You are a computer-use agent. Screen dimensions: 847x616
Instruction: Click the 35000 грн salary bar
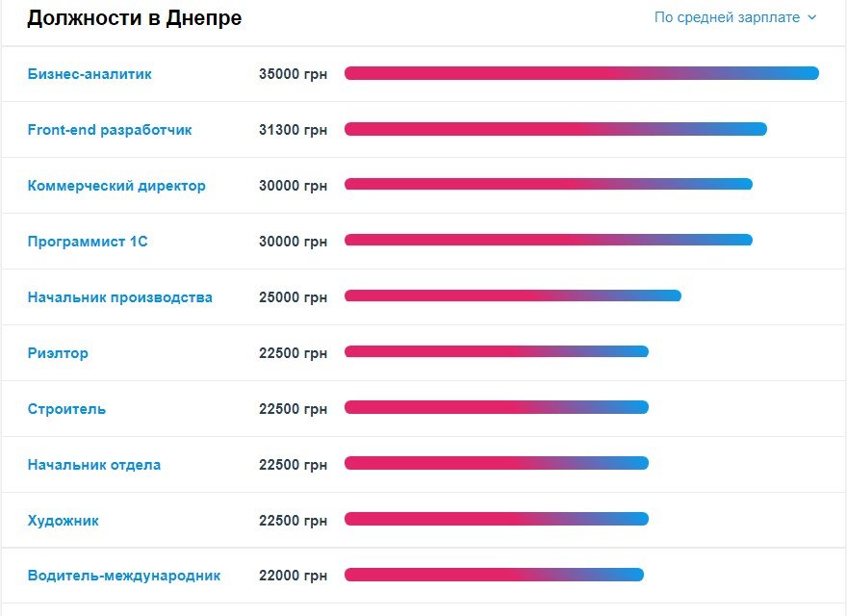click(x=581, y=74)
